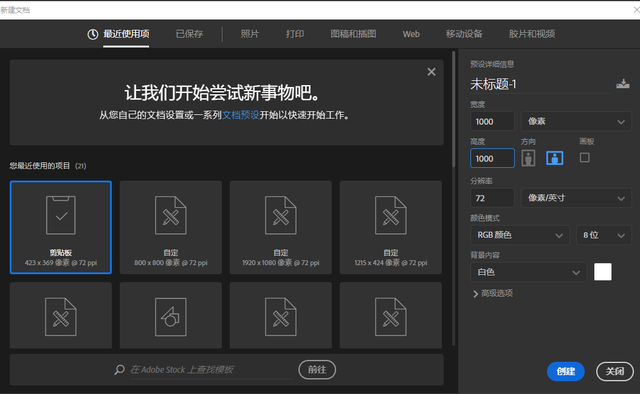
Task: Click the clock icon beside 最近使用项
Action: (93, 34)
